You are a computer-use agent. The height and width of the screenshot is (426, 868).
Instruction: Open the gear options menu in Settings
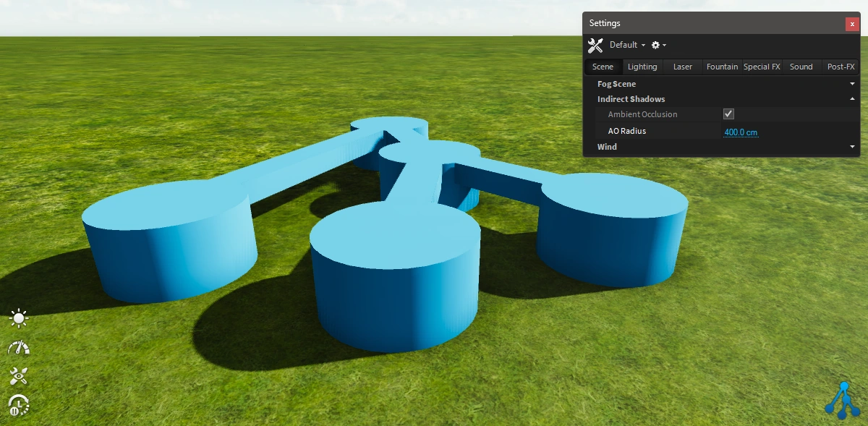[x=658, y=45]
